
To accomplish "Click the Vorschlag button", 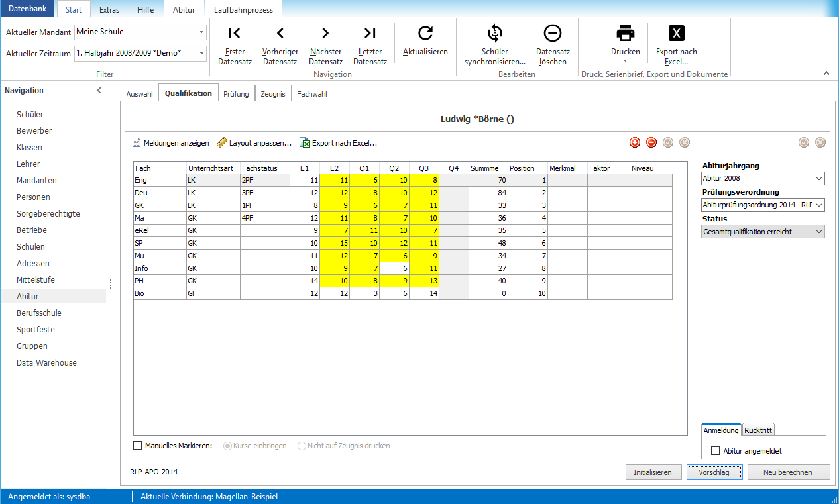I will 714,472.
